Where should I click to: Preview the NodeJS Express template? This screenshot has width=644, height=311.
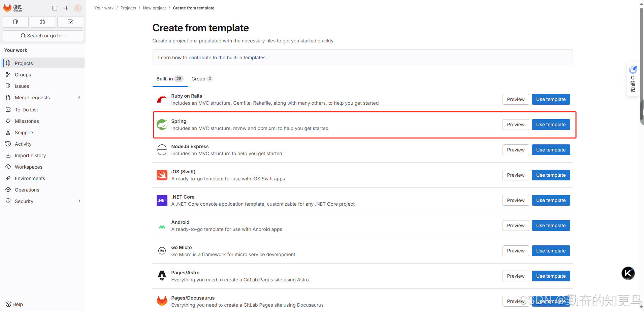(x=516, y=150)
